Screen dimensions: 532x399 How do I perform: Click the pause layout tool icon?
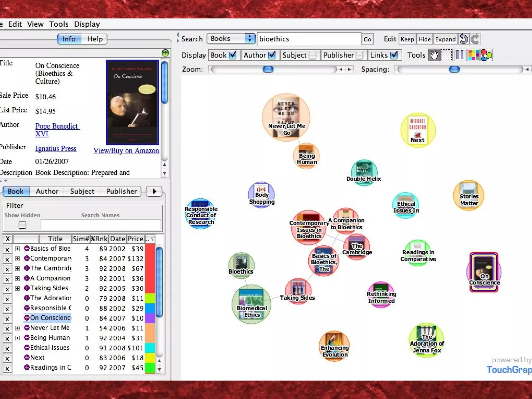pos(460,55)
